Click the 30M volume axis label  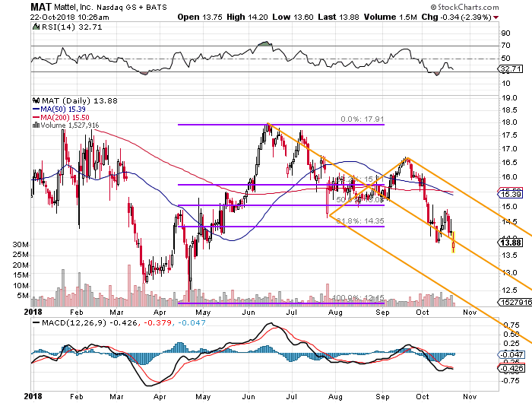(21, 245)
